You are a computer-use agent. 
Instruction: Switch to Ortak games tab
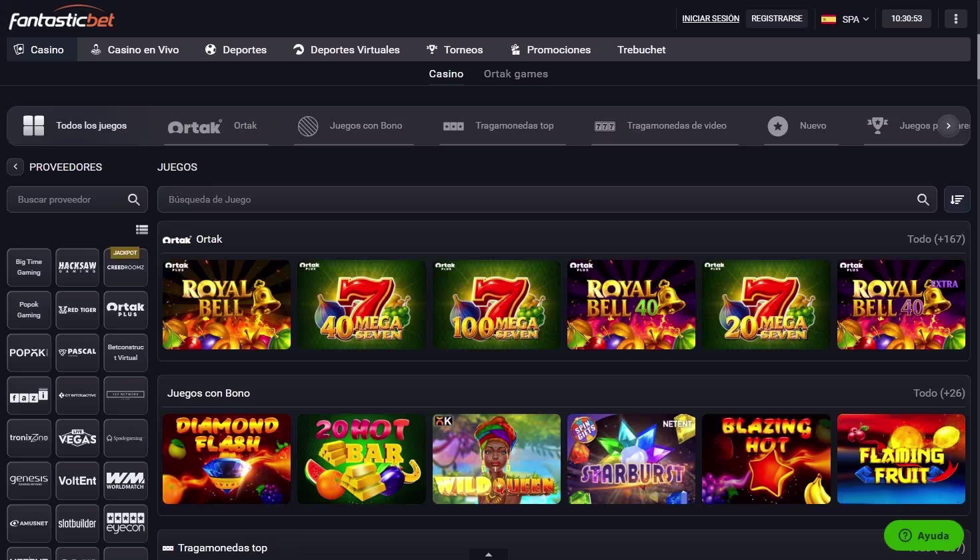tap(516, 74)
